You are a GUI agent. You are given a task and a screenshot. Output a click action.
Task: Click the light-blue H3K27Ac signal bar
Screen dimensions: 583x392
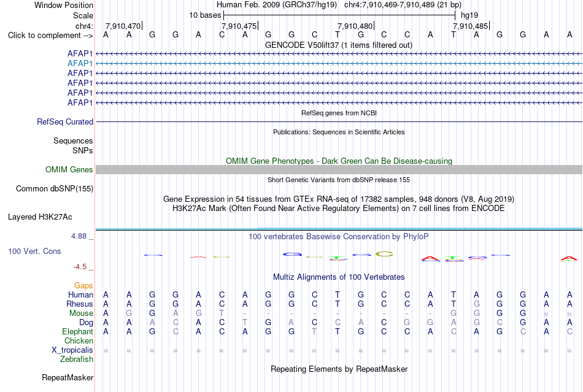339,229
